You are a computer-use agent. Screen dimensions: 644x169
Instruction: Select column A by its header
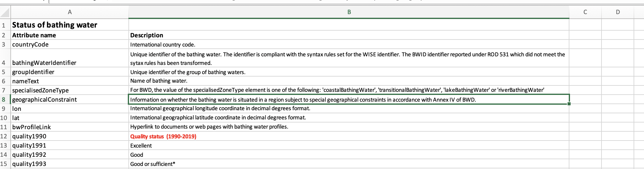(70, 12)
